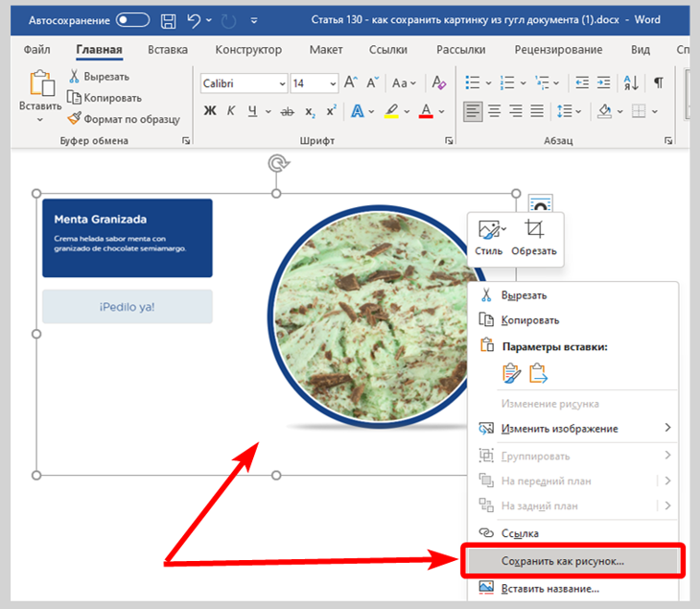Toggle bold Ж formatting
The width and height of the screenshot is (700, 609).
coord(210,110)
